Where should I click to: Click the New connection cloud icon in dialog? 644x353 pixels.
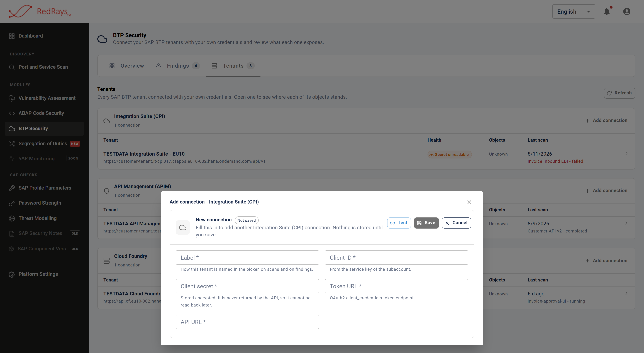183,227
